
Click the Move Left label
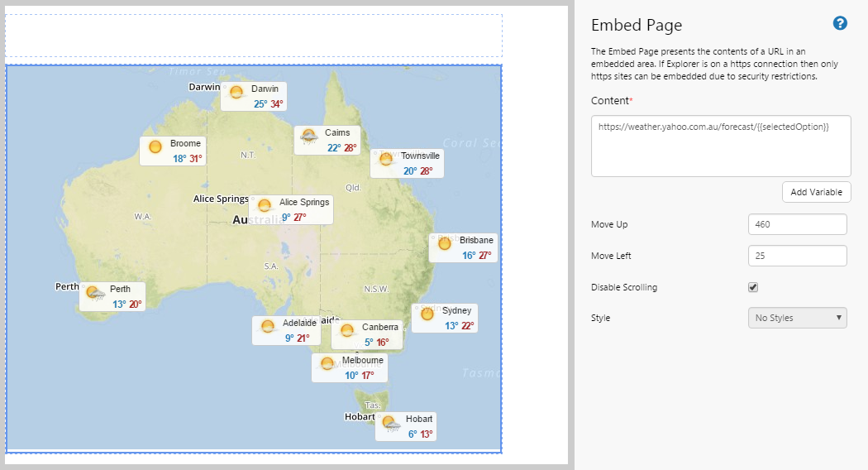pos(611,256)
